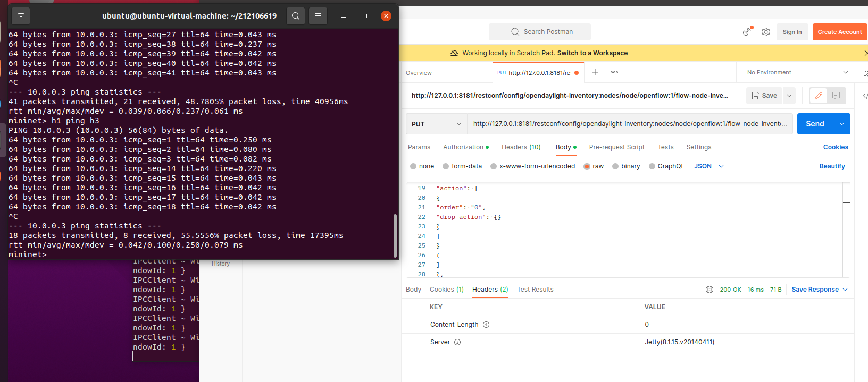Expand the Send button options arrow

point(841,124)
